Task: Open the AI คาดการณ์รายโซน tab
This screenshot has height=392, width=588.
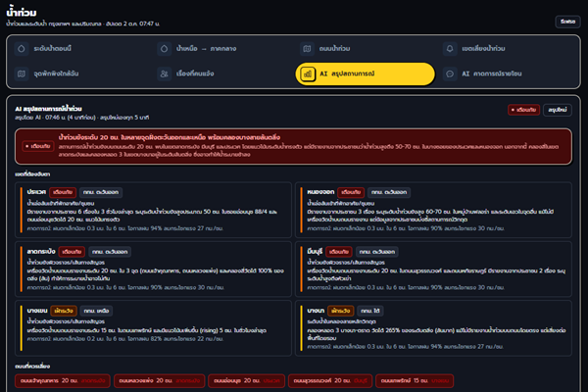Action: coord(508,73)
